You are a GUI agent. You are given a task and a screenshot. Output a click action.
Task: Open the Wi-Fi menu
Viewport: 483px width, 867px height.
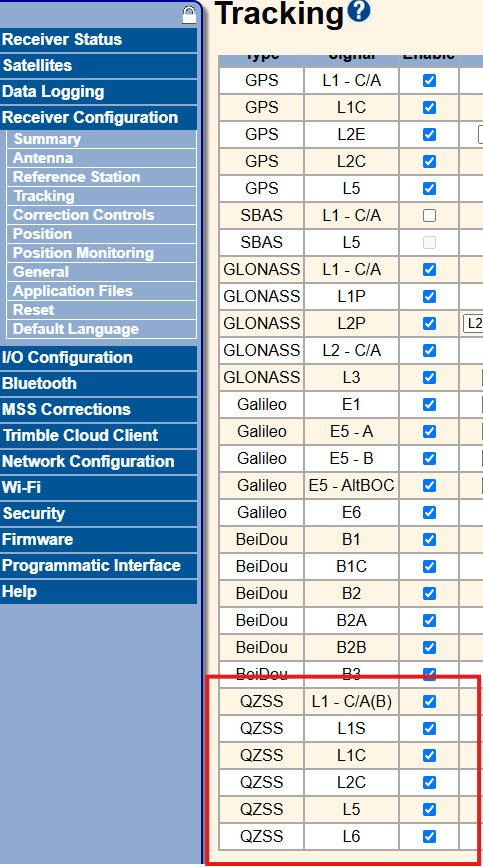(x=98, y=487)
